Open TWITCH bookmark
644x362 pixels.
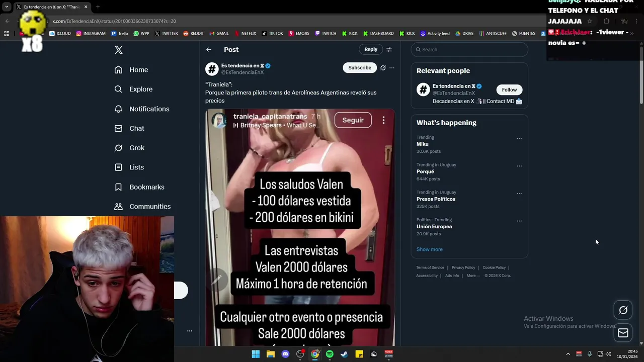pos(326,34)
